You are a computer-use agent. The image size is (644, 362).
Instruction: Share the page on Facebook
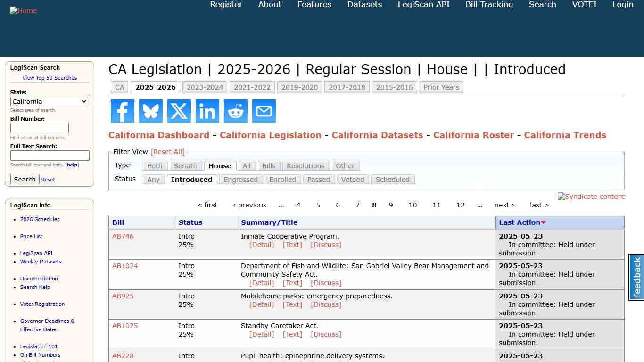(x=122, y=111)
